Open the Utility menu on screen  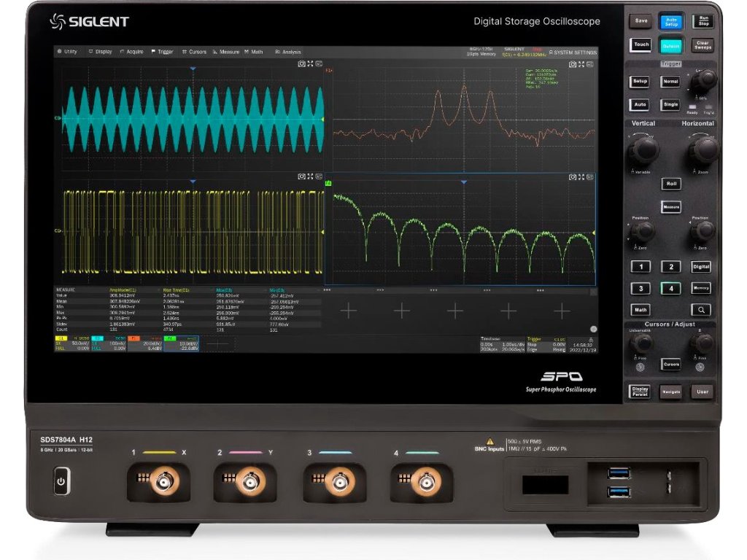(67, 52)
